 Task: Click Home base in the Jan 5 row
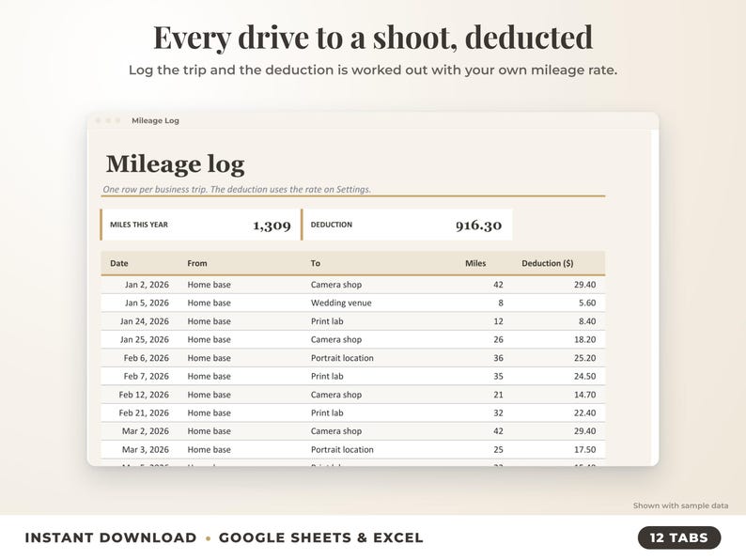209,303
